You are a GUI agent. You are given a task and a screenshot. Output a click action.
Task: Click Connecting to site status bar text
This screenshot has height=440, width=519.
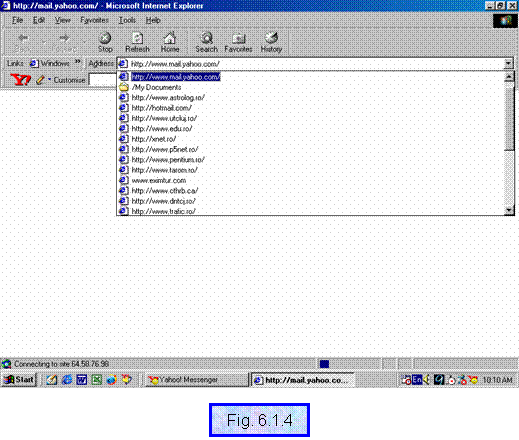61,364
